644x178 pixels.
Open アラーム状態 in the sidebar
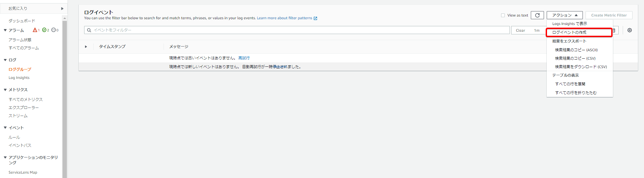(20, 40)
